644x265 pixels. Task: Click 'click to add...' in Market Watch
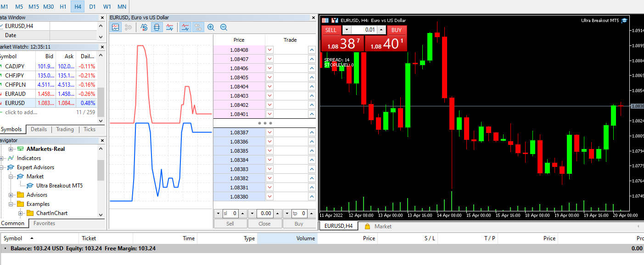coord(21,112)
